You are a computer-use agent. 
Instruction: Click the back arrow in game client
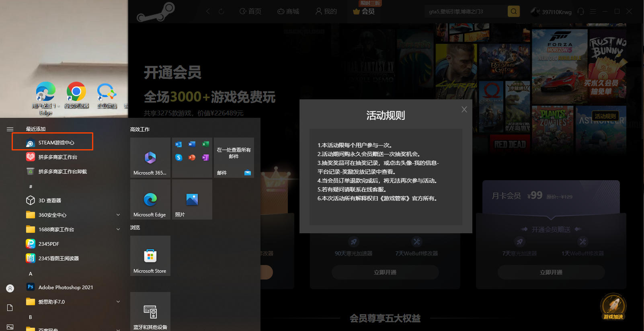pyautogui.click(x=208, y=11)
